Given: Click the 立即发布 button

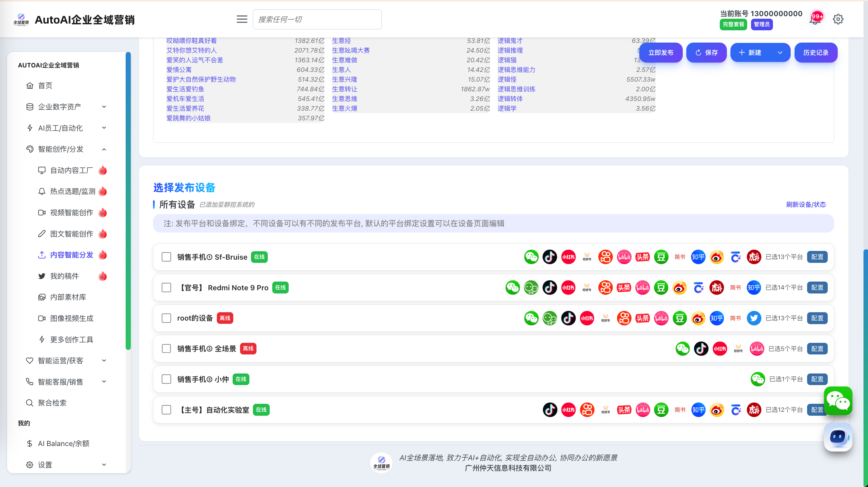Looking at the screenshot, I should click(661, 53).
